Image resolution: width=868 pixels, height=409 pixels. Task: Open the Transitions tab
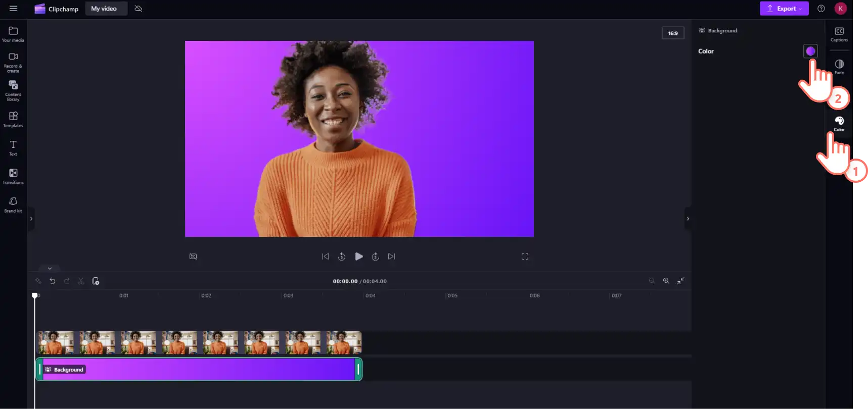[x=13, y=176]
